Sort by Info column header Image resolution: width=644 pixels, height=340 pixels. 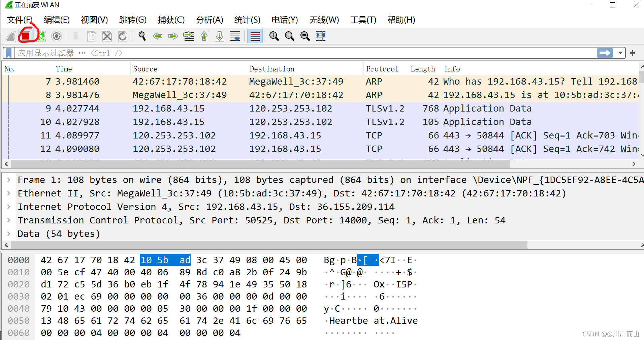540,69
